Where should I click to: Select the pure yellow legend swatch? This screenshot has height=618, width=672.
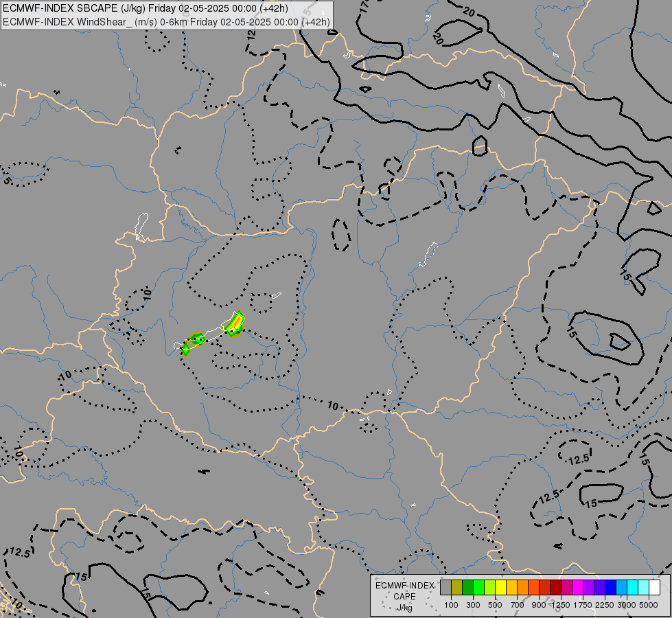tap(500, 587)
